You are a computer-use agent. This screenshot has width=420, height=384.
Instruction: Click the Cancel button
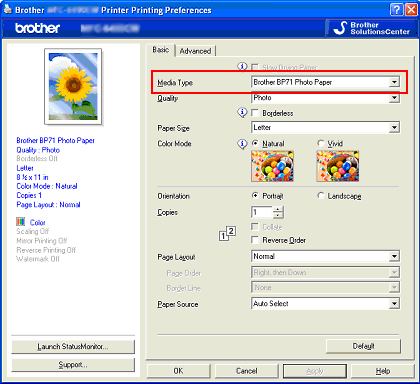pos(247,371)
